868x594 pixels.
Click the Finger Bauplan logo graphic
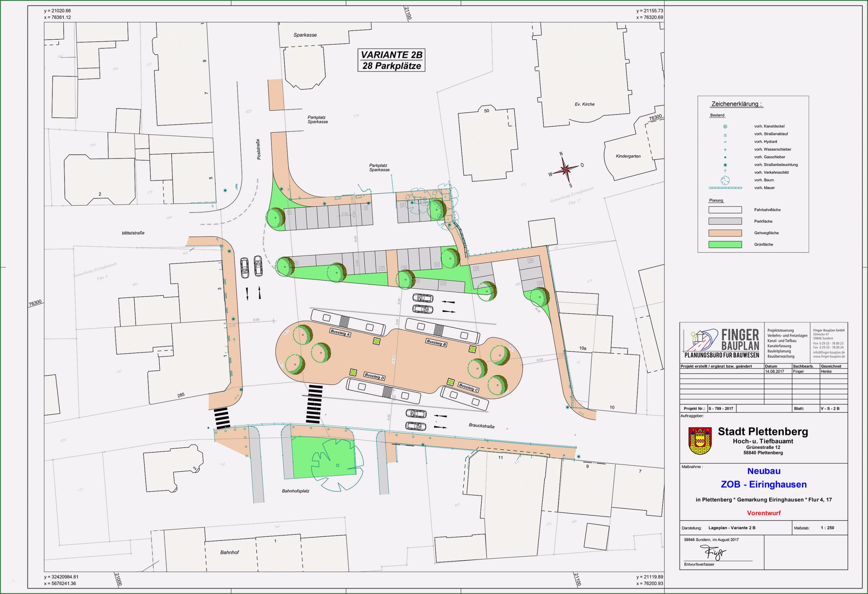pos(702,341)
